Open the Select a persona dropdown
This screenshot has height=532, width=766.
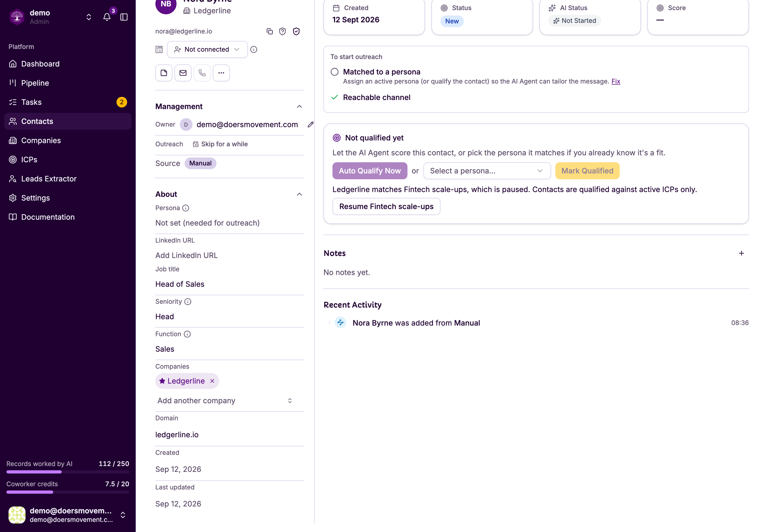[487, 171]
